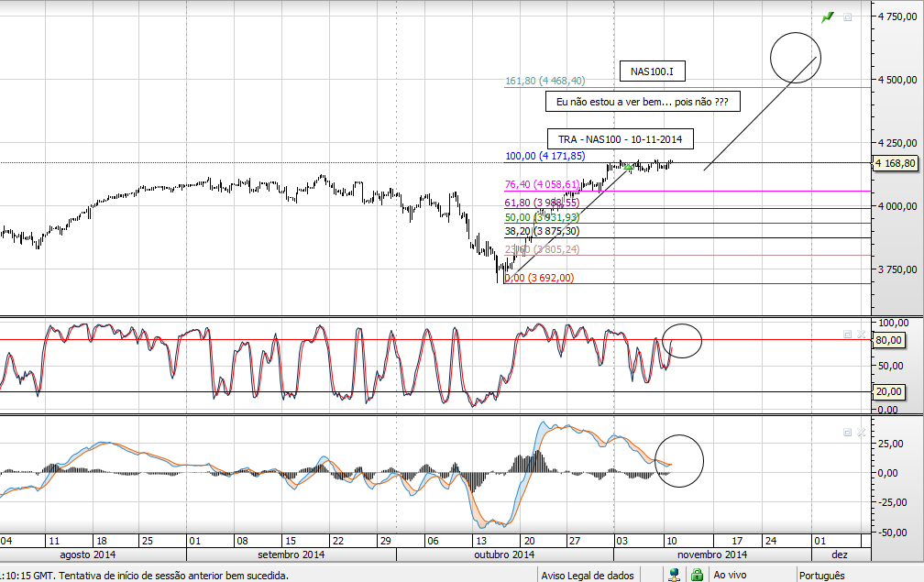Click the current price tag 4 168,80
Viewport: 924px width, 582px height.
[x=896, y=163]
